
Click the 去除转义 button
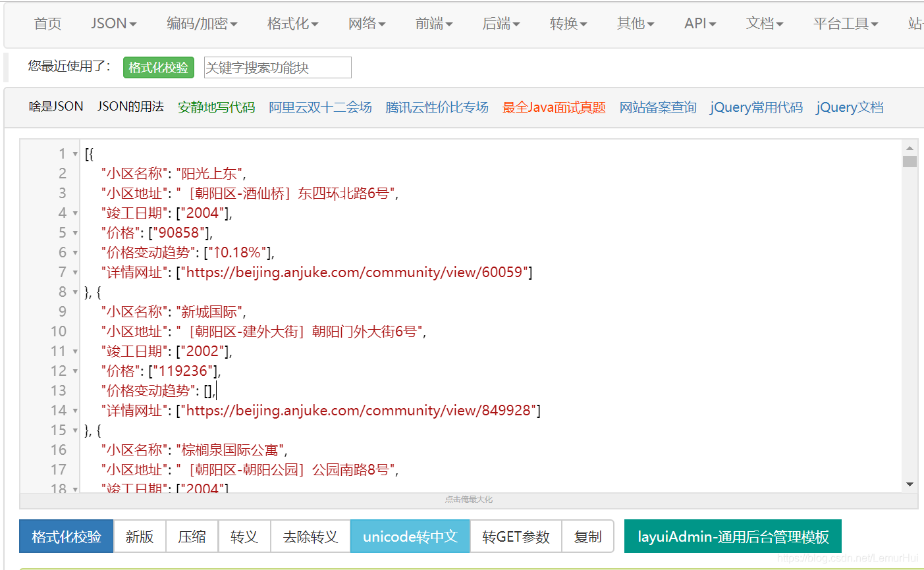(x=310, y=536)
